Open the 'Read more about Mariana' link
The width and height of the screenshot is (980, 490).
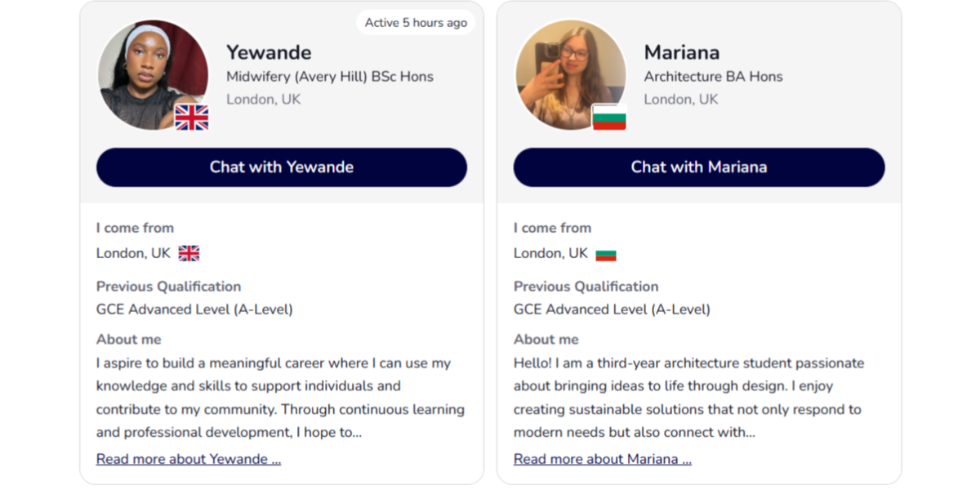603,459
